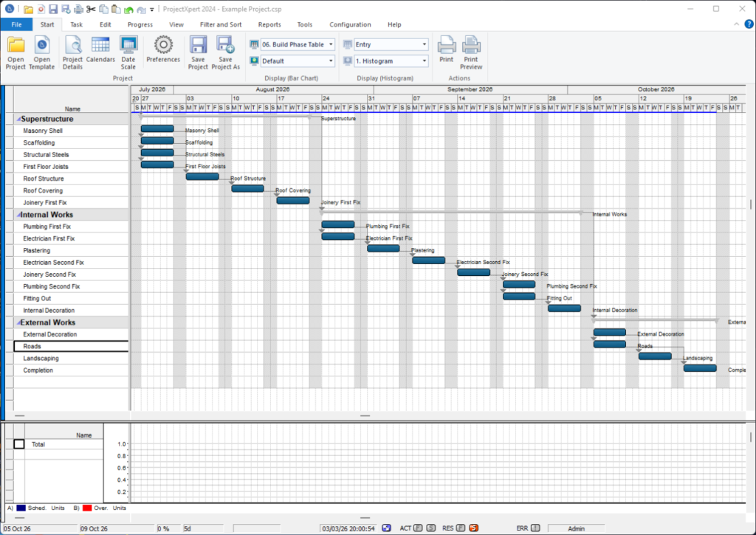Click the ProjectXpert application logo icon
Viewport: 756px width, 535px height.
(x=9, y=9)
